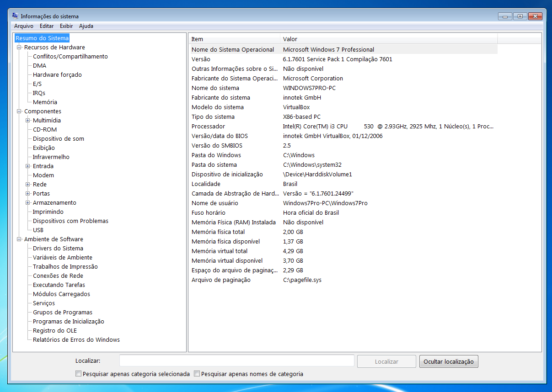This screenshot has width=552, height=392.
Task: Open the Ajuda menu
Action: pyautogui.click(x=86, y=26)
